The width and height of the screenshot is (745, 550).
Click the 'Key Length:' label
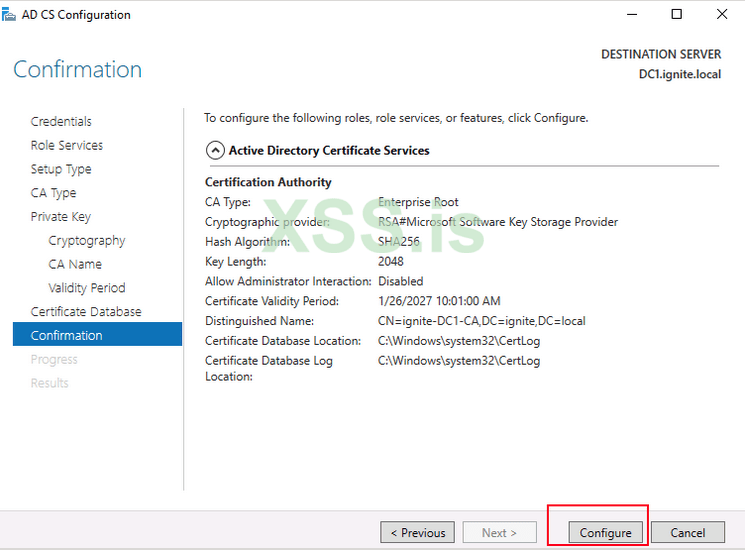(235, 261)
